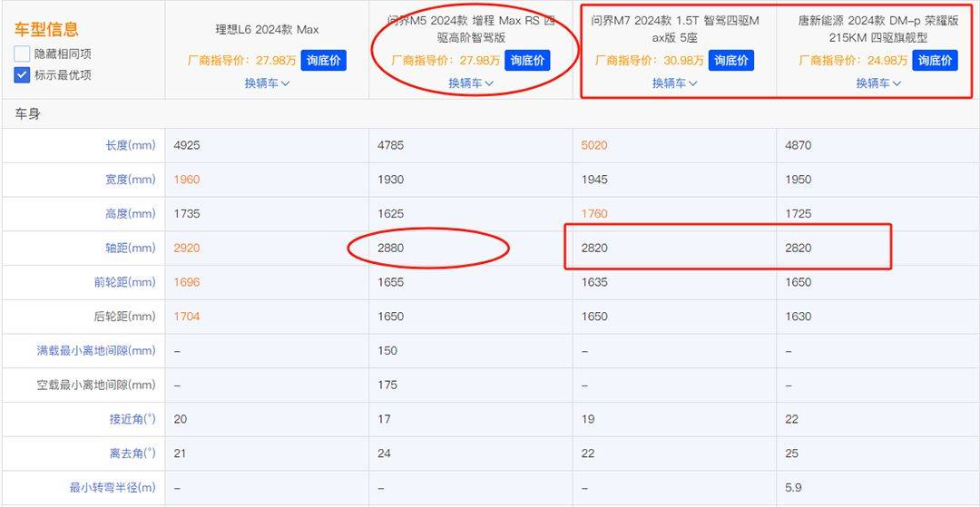The image size is (980, 507).
Task: Click the 前轮距(mm) parameter link
Action: [124, 282]
